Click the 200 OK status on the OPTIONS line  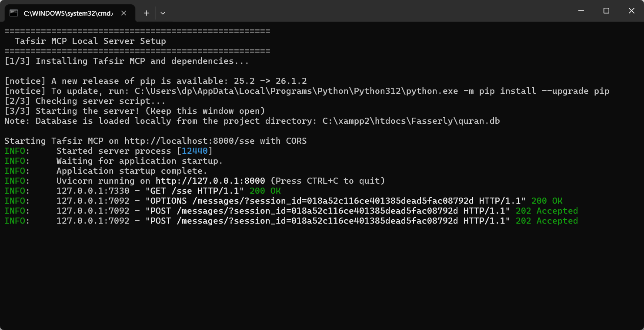(x=547, y=201)
